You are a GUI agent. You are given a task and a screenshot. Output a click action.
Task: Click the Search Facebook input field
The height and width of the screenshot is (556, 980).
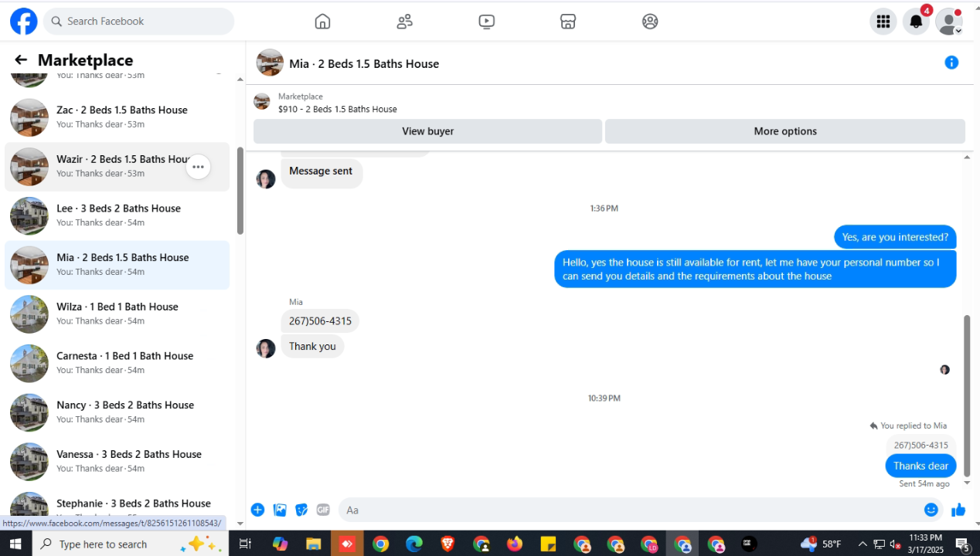[138, 22]
